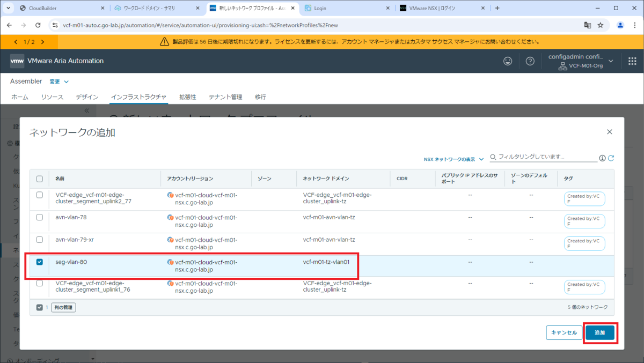
Task: Click the site information icon in address bar
Action: (x=55, y=25)
